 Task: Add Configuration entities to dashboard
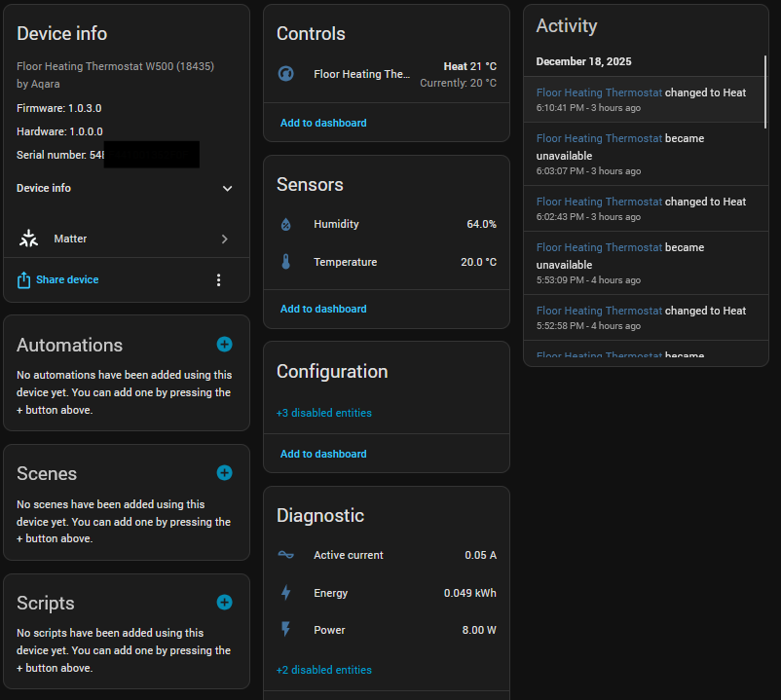tap(323, 454)
